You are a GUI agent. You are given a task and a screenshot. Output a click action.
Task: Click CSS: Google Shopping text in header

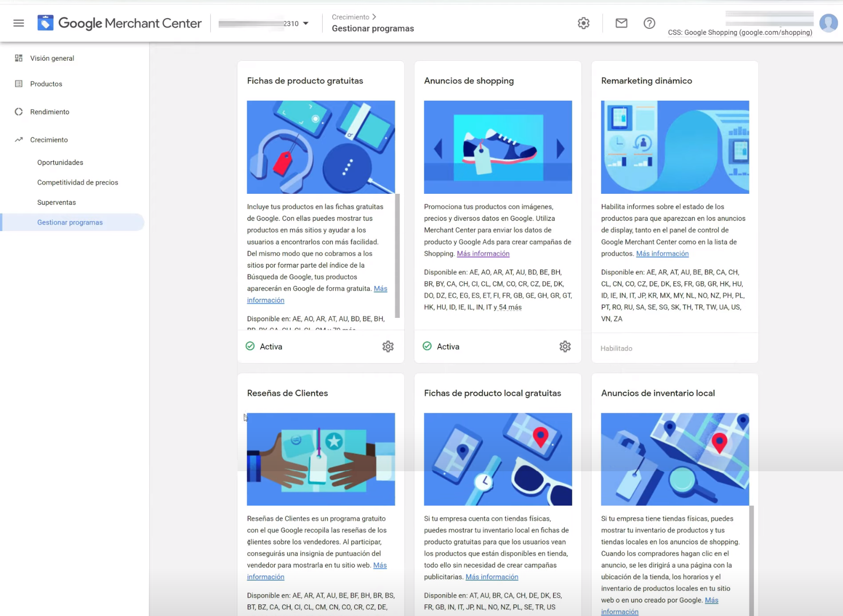click(x=740, y=32)
